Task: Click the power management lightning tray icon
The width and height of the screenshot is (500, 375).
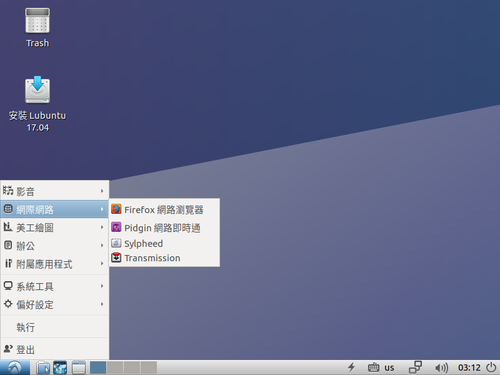Action: [x=351, y=367]
